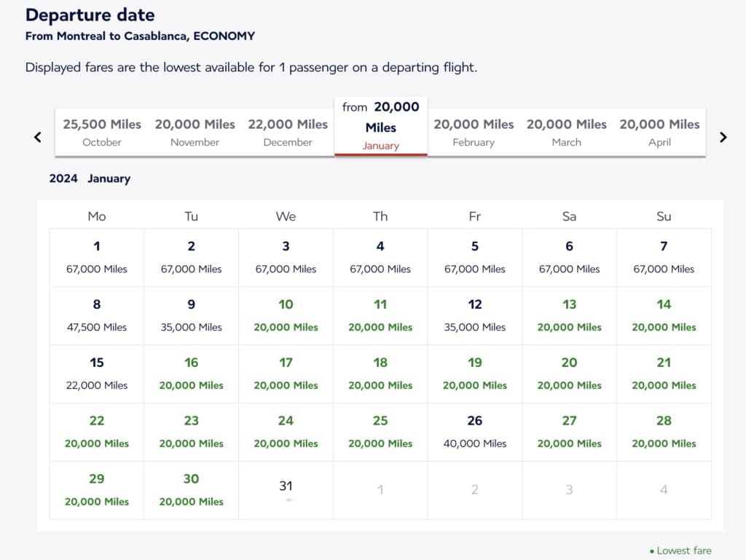The image size is (746, 560).
Task: Choose the March 20,000 Miles tab
Action: 566,132
